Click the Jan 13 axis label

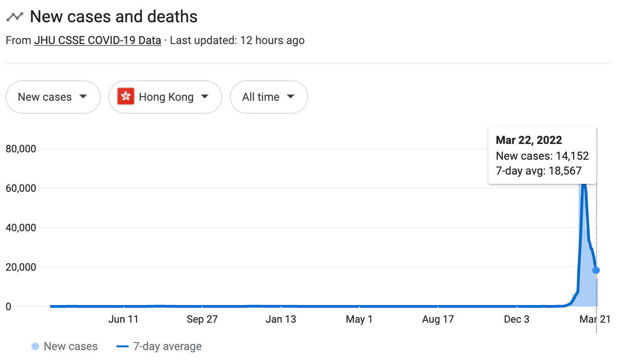coord(281,319)
